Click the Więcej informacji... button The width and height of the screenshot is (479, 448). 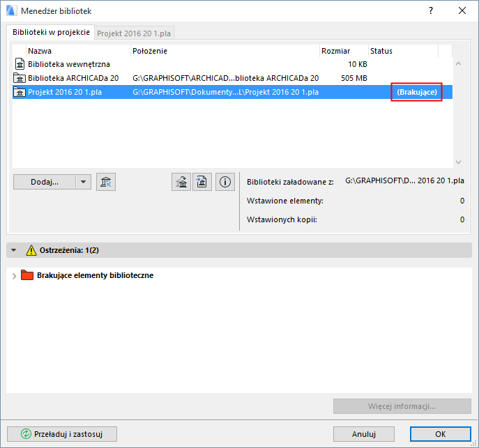[x=402, y=406]
